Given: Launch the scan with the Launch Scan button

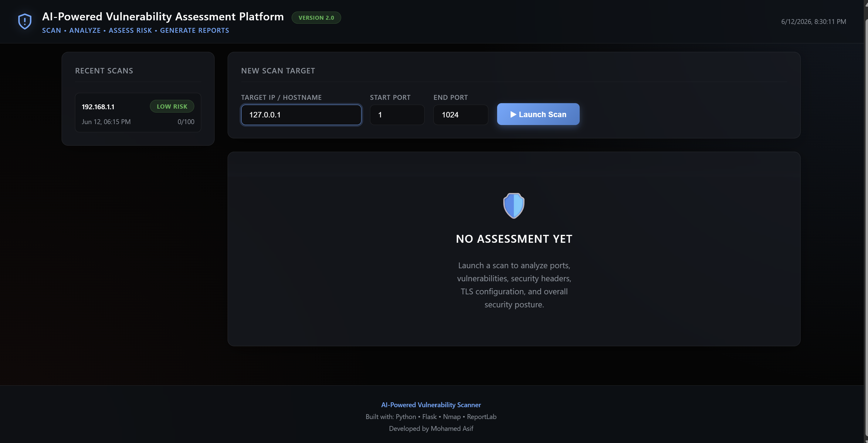Looking at the screenshot, I should 538,114.
